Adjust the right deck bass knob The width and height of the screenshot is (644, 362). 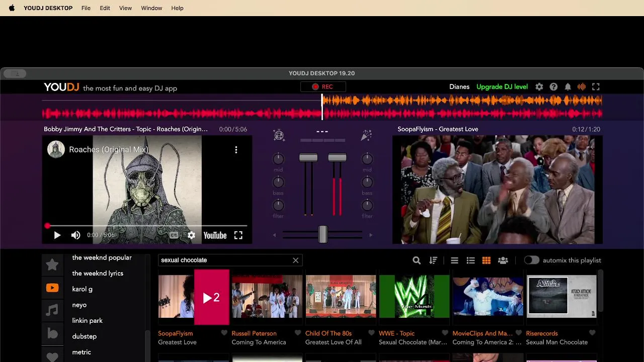point(367,182)
